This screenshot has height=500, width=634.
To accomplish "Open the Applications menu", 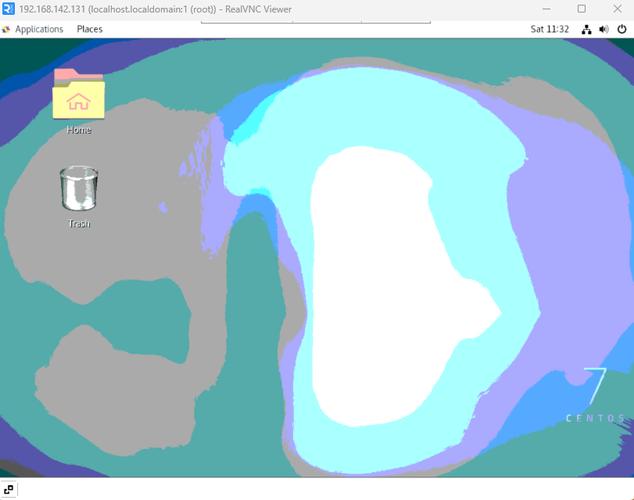I will coord(39,29).
